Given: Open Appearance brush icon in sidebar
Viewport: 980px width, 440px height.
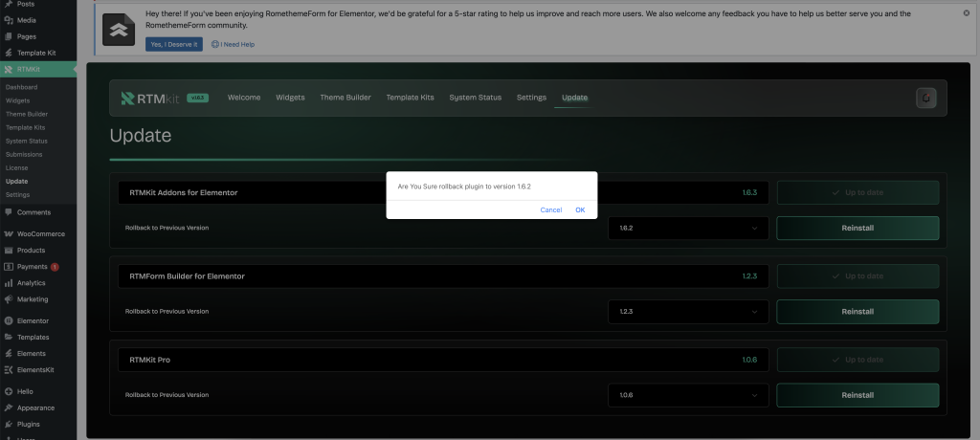Looking at the screenshot, I should click(9, 407).
